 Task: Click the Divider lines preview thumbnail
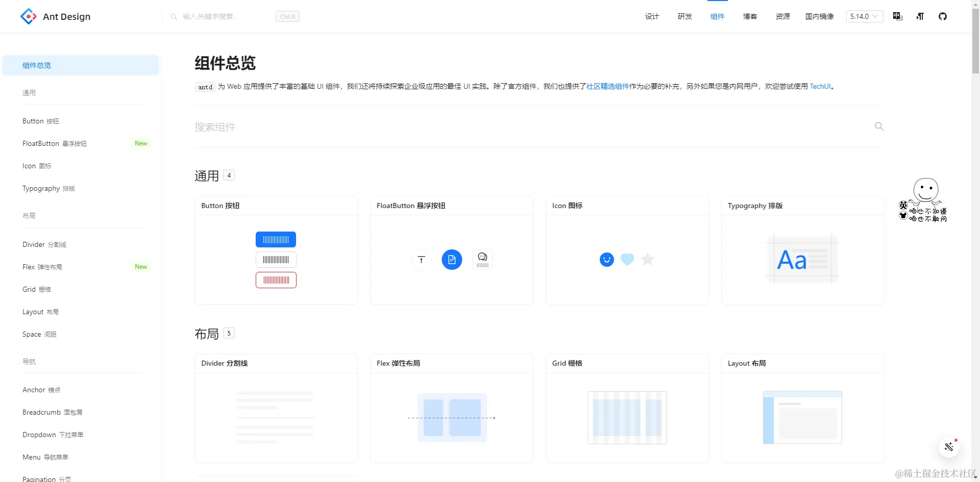276,418
